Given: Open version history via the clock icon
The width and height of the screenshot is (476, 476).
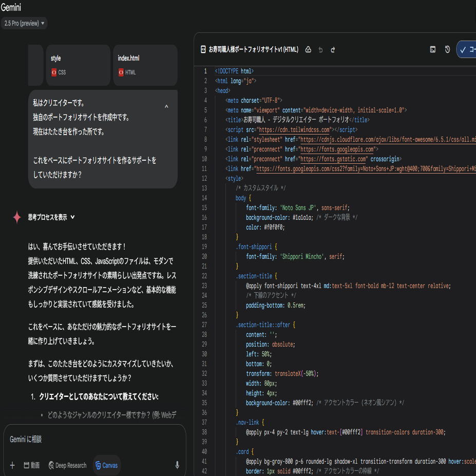Looking at the screenshot, I should click(447, 49).
